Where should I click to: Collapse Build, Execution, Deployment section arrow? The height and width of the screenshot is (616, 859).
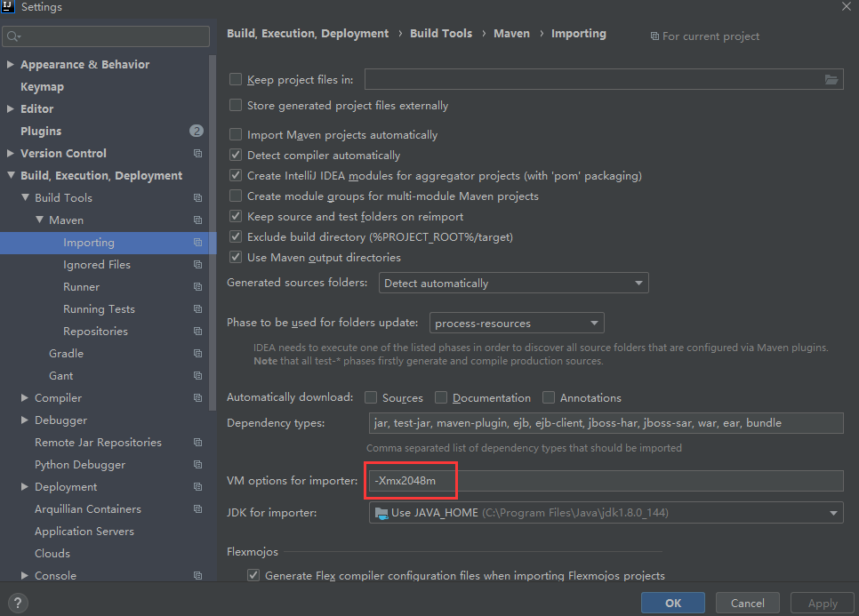point(11,175)
